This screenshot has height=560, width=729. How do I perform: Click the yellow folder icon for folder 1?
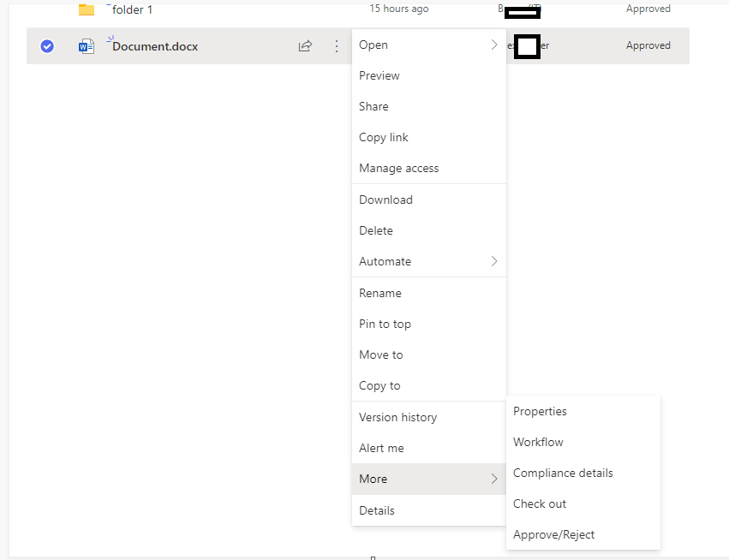click(87, 9)
